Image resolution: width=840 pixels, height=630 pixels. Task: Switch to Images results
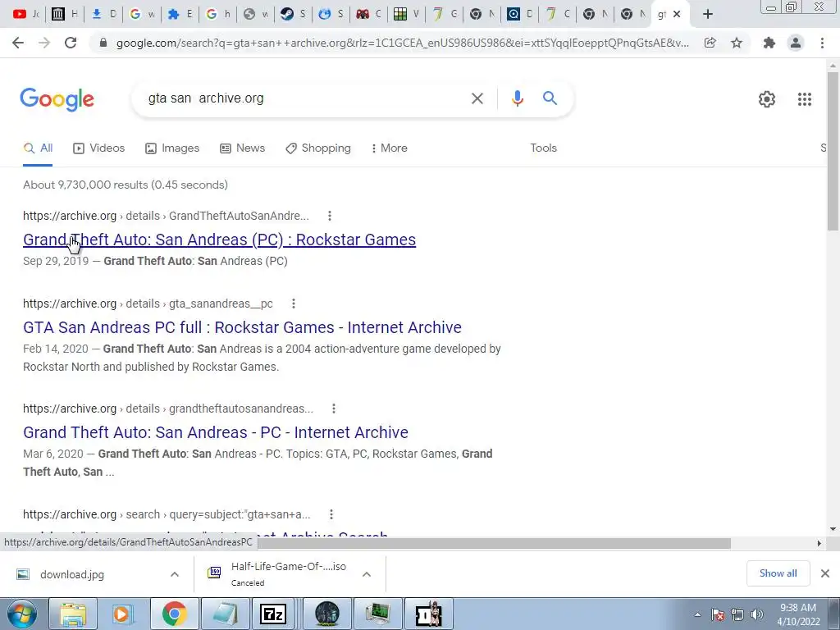pyautogui.click(x=172, y=148)
